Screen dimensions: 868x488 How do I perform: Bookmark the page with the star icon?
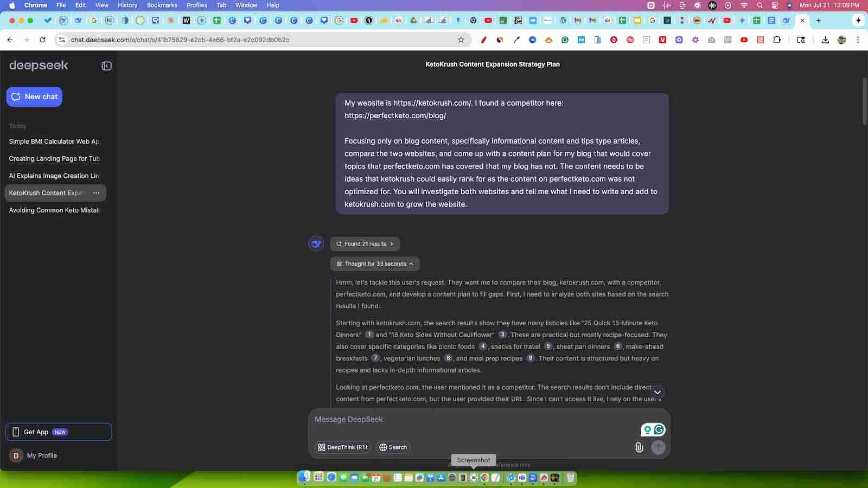460,39
